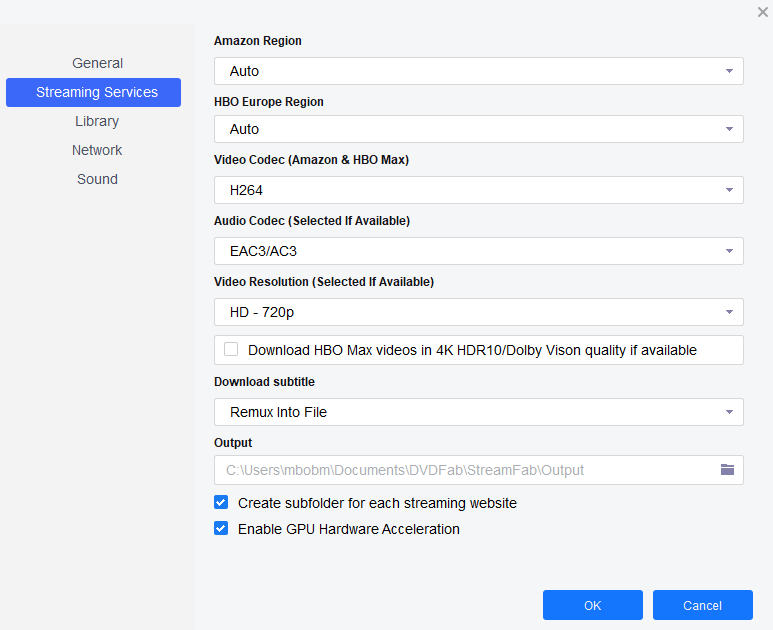
Task: Click the folder browse icon in Output field
Action: point(727,470)
